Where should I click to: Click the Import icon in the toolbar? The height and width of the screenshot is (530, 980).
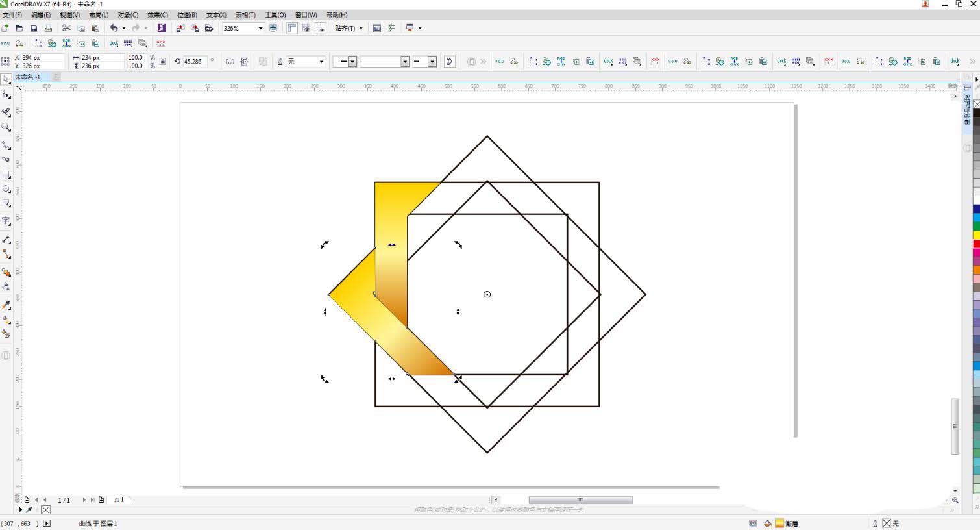point(180,28)
